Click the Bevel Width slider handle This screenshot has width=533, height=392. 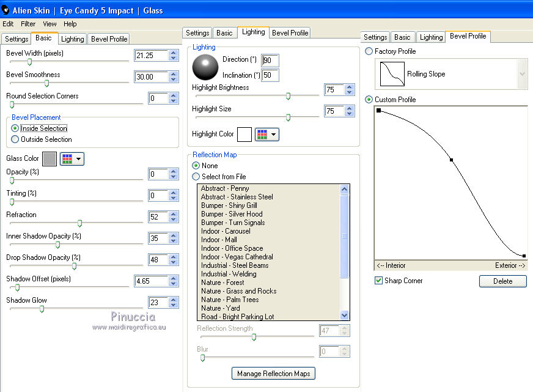pyautogui.click(x=29, y=62)
